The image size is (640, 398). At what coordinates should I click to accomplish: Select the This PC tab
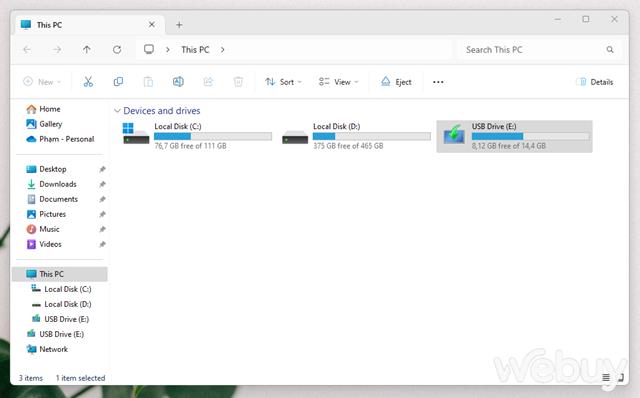90,25
